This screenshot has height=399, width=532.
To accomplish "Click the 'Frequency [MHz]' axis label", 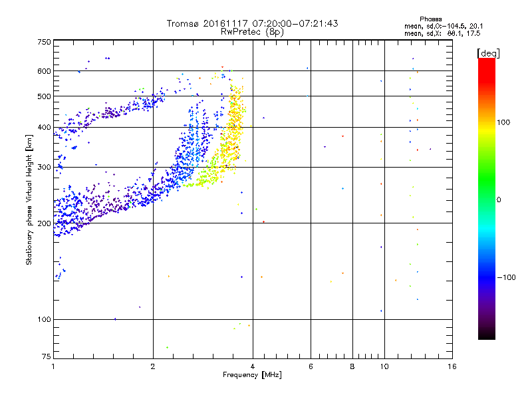I will 252,375.
